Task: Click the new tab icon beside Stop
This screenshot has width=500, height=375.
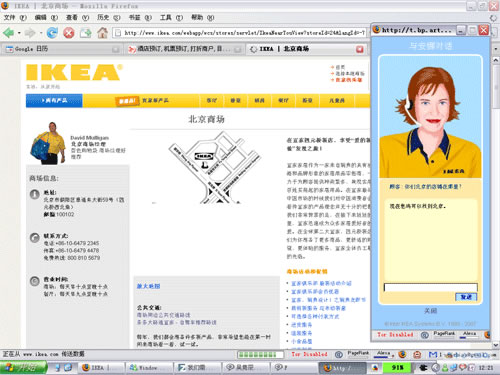Action: (86, 33)
